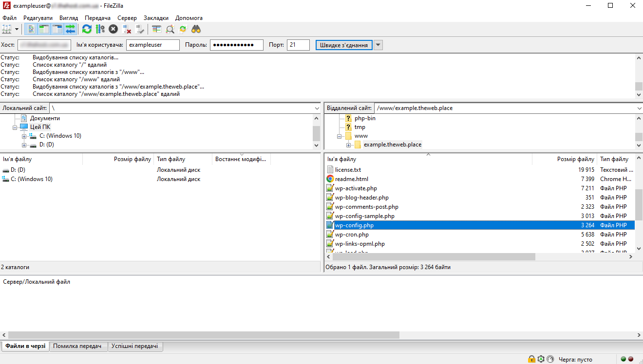Open the Вигляд menu
The height and width of the screenshot is (364, 643).
click(x=69, y=18)
